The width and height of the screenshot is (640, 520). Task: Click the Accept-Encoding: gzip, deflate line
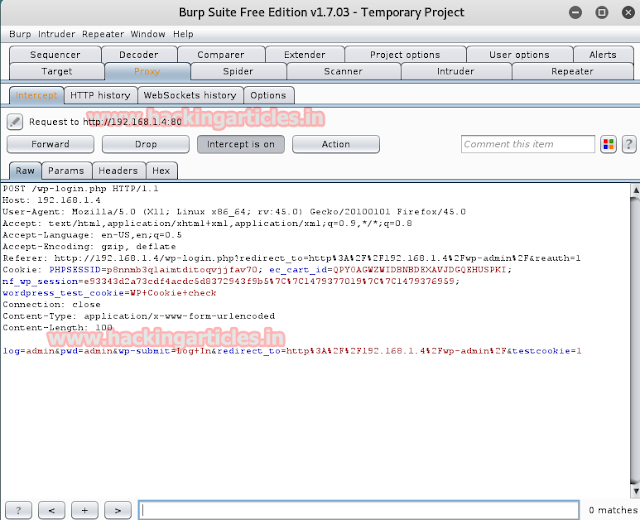click(89, 247)
